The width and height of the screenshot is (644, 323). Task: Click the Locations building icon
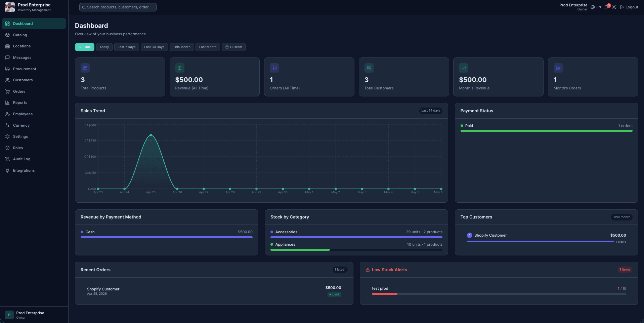point(7,46)
